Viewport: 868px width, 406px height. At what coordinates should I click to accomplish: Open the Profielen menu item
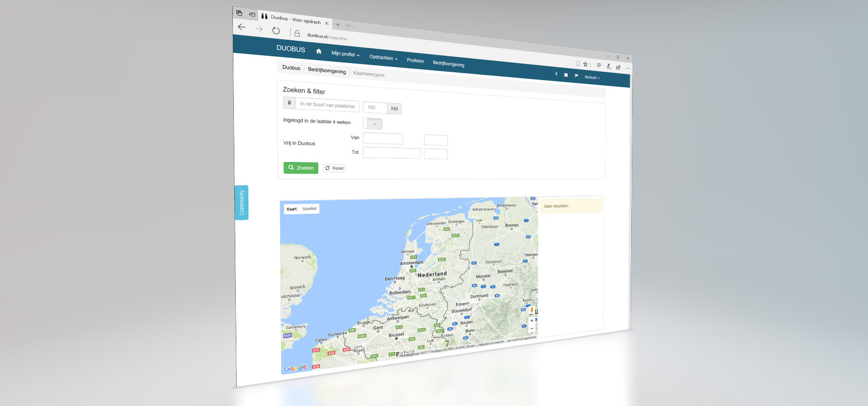tap(415, 61)
